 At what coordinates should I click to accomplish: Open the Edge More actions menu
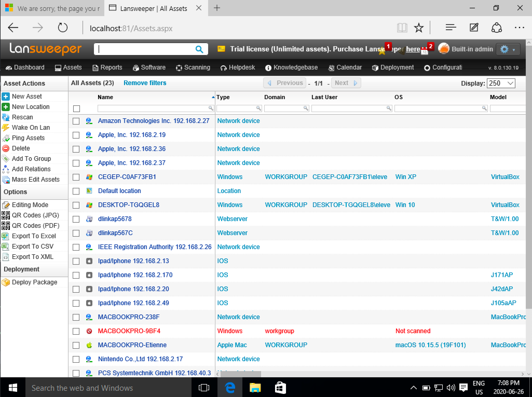click(x=519, y=28)
